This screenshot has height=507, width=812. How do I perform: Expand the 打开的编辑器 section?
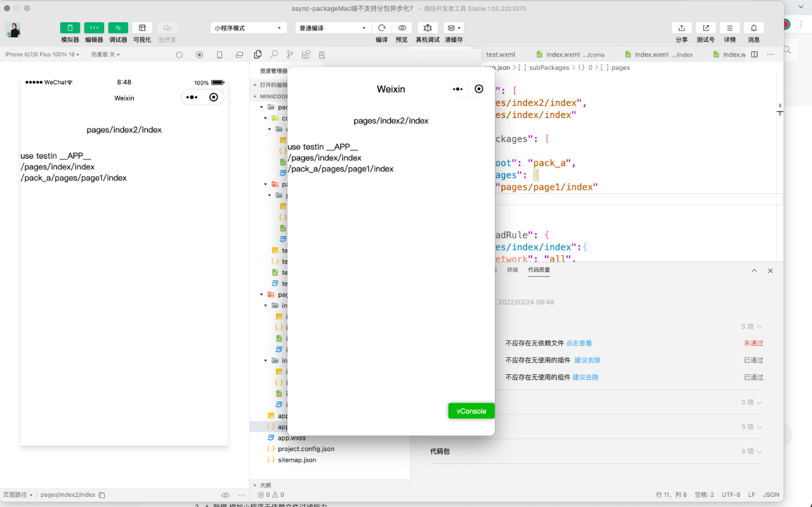tap(270, 84)
